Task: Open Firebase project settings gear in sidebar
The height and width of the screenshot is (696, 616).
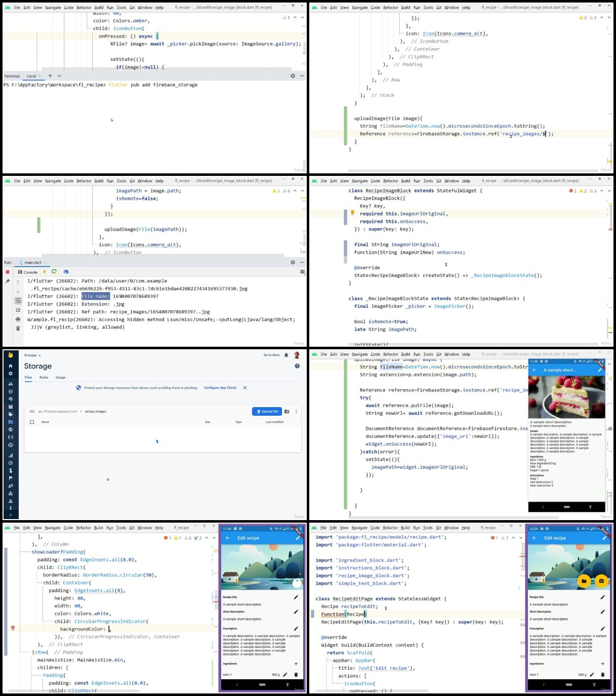Action: [x=11, y=374]
